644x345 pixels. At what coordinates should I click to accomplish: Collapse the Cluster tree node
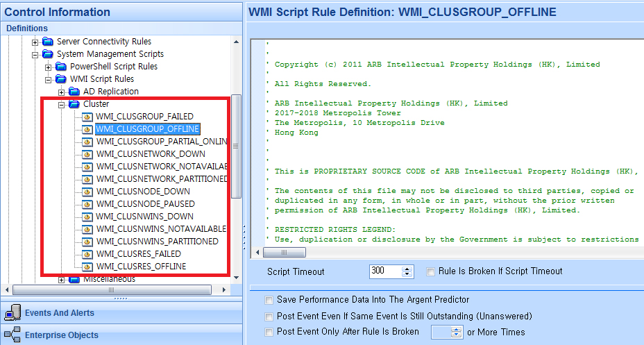pos(62,104)
